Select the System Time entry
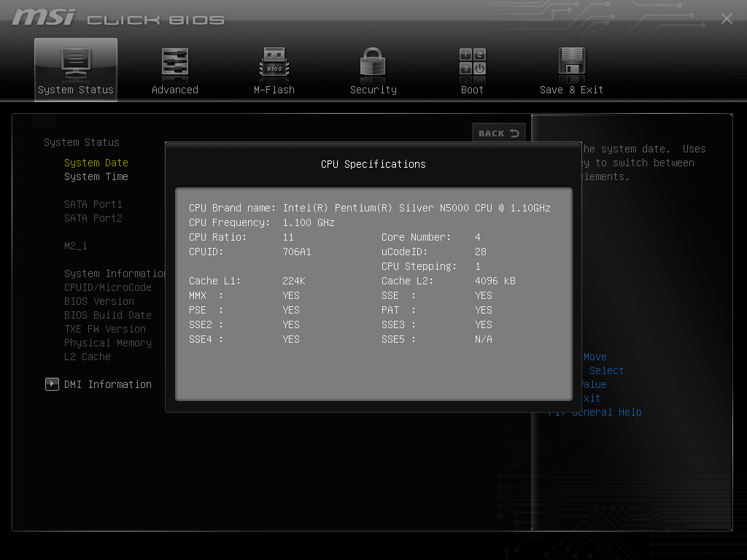Viewport: 747px width, 560px height. 96,176
